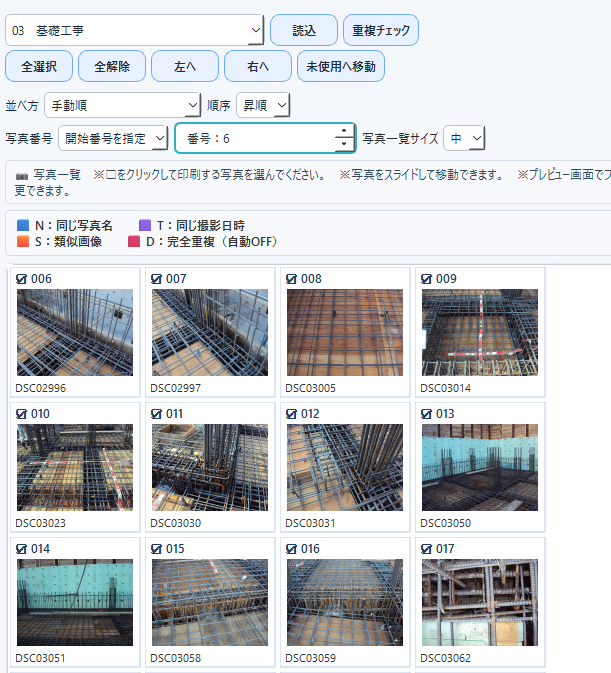Uncheck the checkbox for photo 013

(426, 414)
